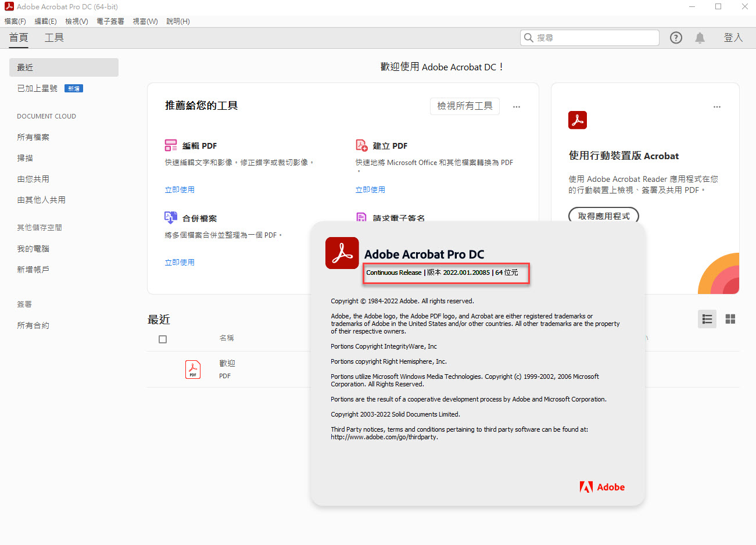Toggle the select-all checkbox in Recent list
Screen dimensions: 756x545
tap(163, 339)
